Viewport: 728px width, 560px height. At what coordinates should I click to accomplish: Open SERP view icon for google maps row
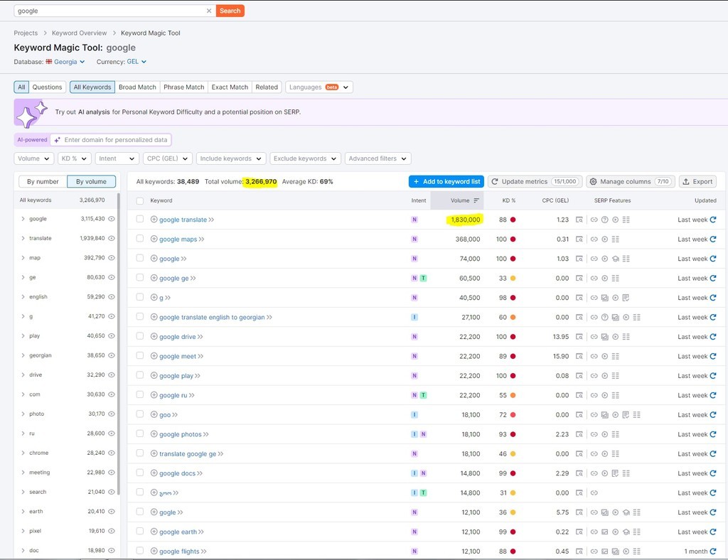(579, 239)
